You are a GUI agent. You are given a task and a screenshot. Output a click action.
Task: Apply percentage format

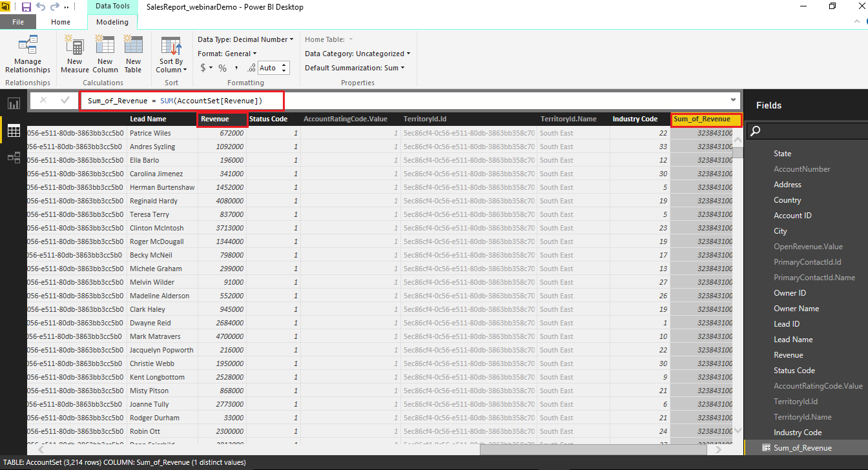pyautogui.click(x=223, y=68)
